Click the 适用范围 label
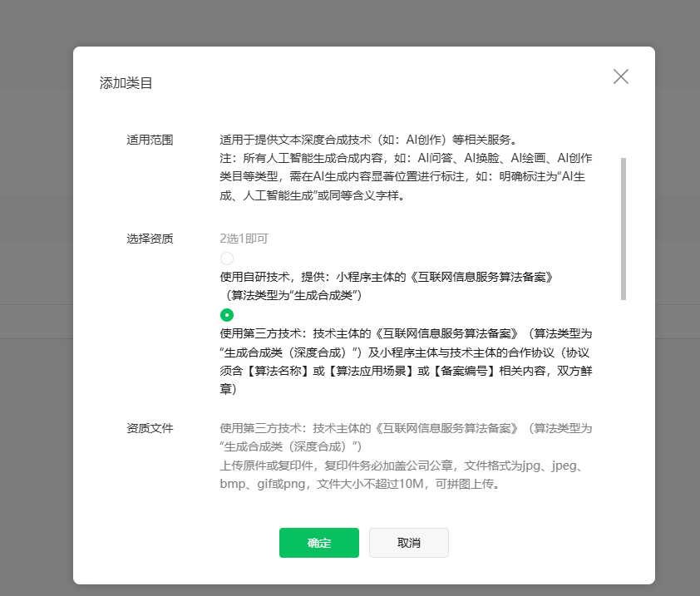Screen dimensions: 700x596 click(x=150, y=140)
